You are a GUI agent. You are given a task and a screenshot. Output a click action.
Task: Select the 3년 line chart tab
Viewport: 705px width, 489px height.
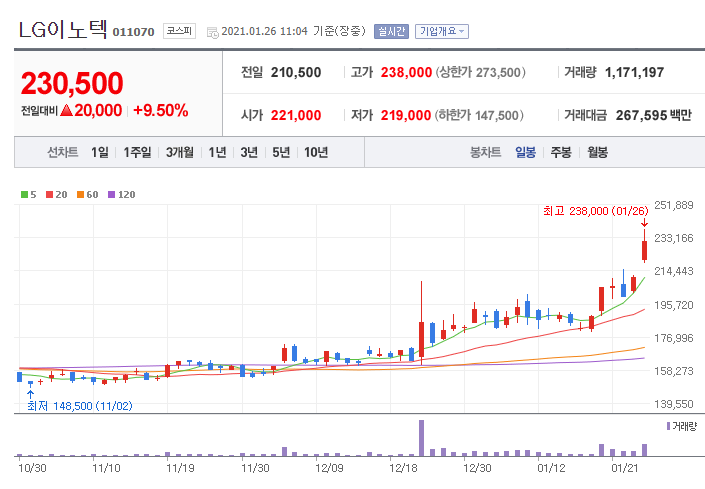tap(249, 152)
